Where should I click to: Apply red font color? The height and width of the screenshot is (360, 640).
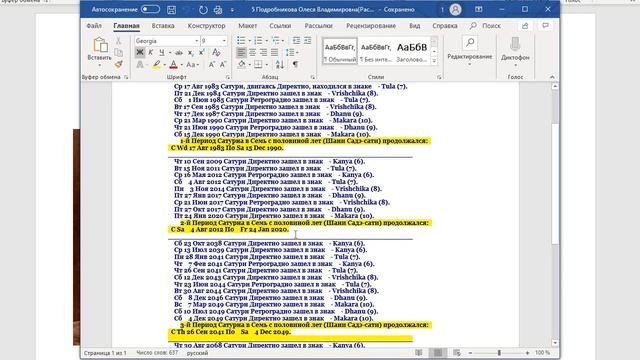[x=173, y=64]
